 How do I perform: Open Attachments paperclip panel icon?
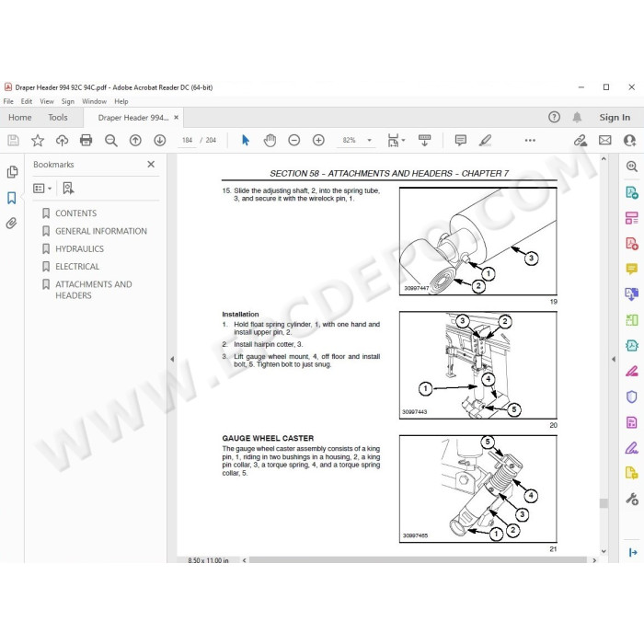11,224
